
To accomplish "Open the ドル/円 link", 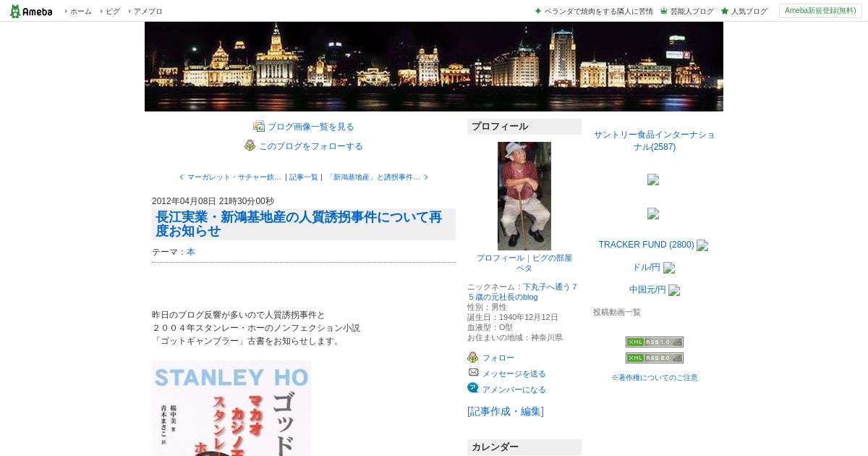I will click(x=647, y=267).
